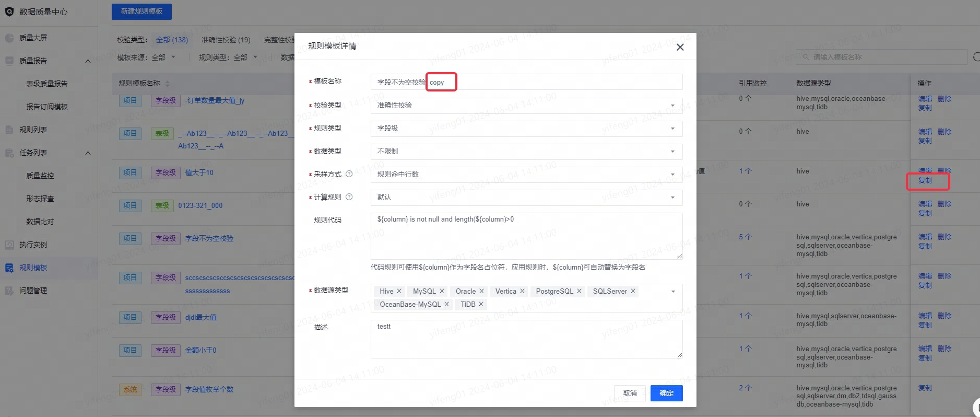Click the 数据质量中心 logo icon
This screenshot has width=980, height=417.
pos(9,11)
